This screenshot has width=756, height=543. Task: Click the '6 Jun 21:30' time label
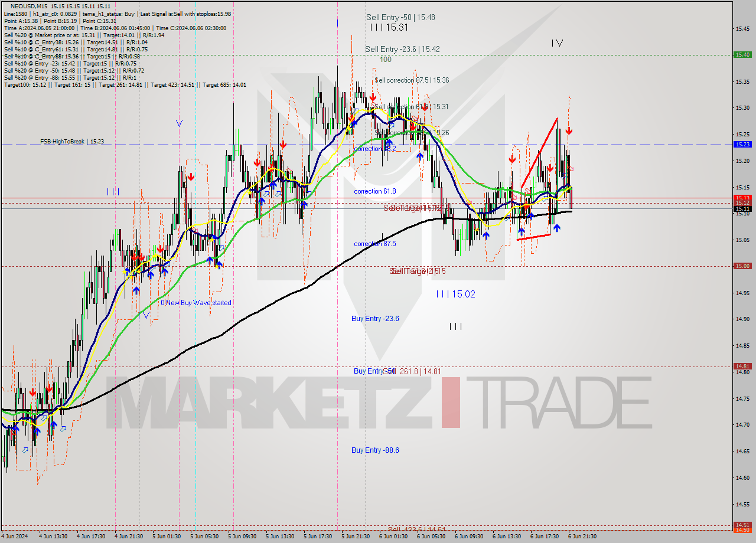[582, 537]
